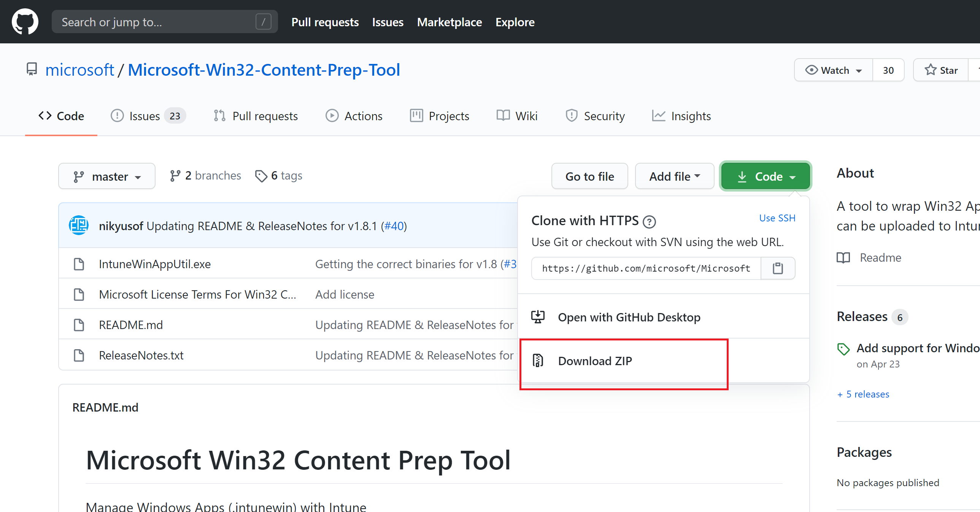Open Issues in top navigation bar
980x512 pixels.
(x=388, y=22)
